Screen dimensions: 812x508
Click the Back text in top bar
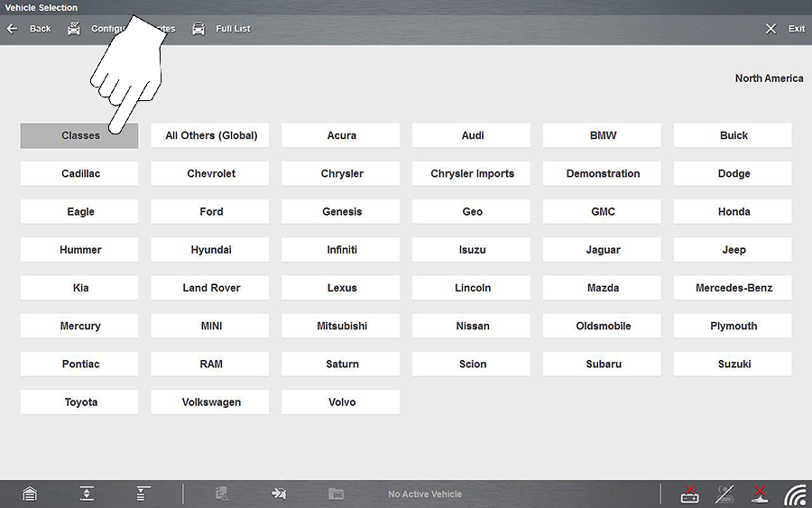40,29
